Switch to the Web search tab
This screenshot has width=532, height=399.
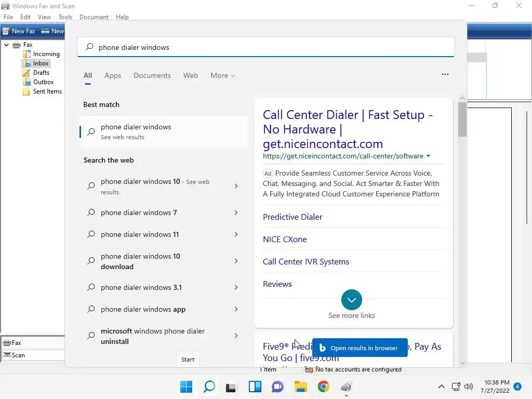(x=191, y=76)
